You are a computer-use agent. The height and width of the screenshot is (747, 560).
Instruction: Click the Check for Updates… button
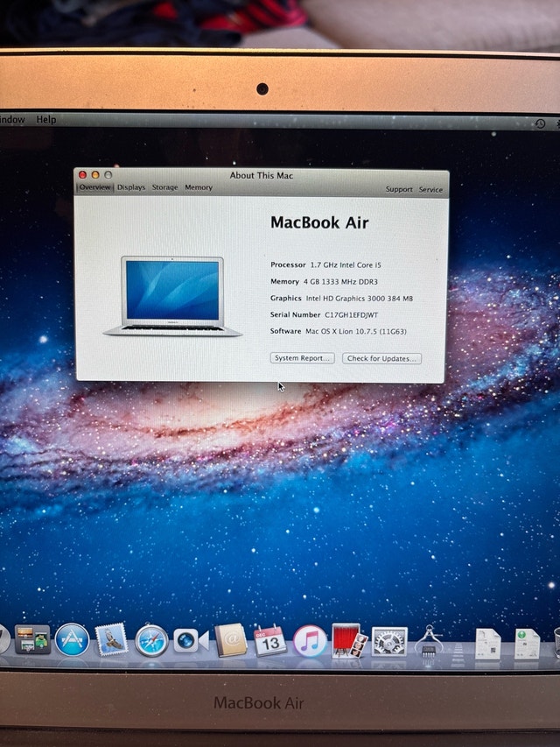[381, 358]
